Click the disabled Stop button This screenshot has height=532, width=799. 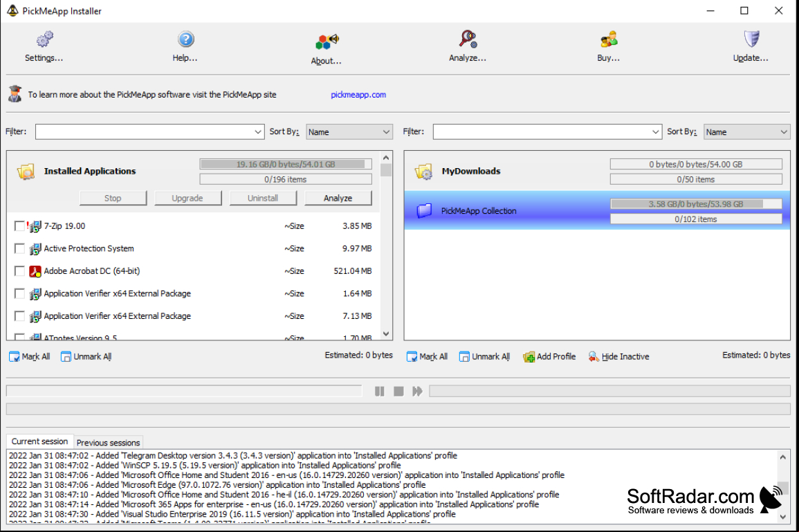click(113, 199)
